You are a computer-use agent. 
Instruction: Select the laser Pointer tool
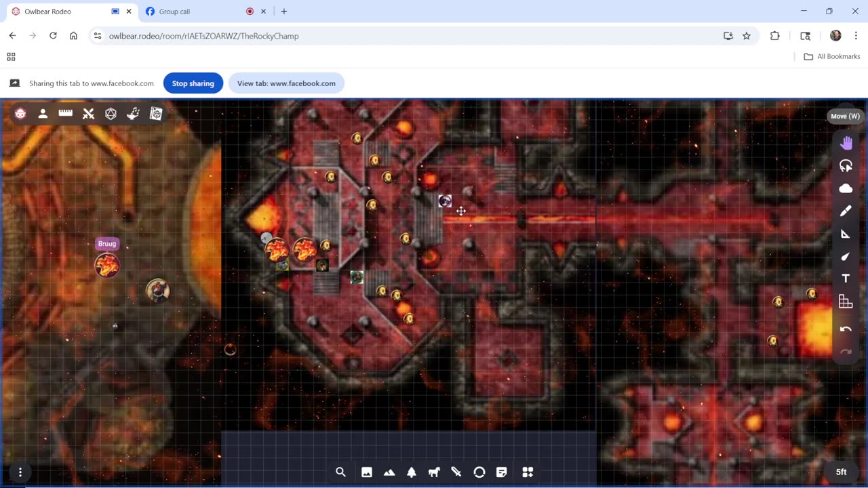point(846,256)
